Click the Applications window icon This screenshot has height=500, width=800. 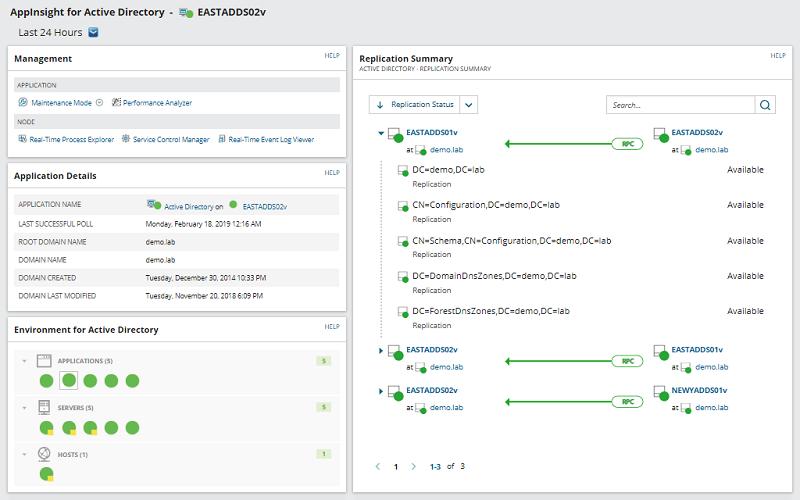(x=44, y=361)
